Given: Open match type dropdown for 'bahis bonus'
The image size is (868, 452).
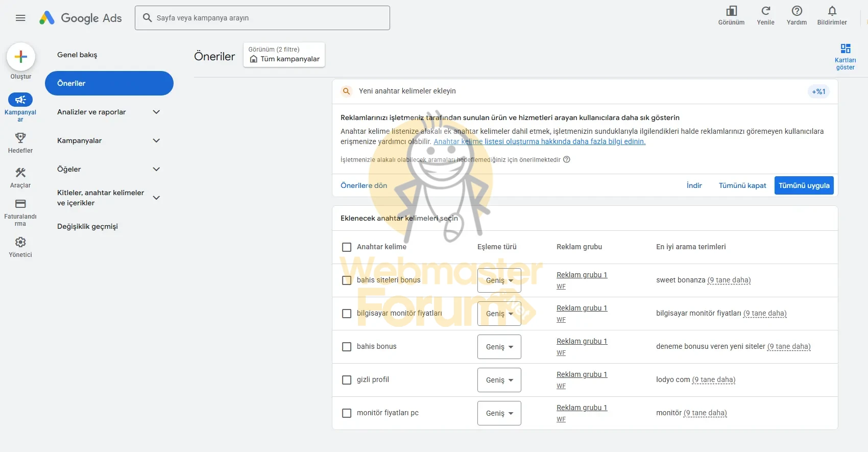Looking at the screenshot, I should (x=499, y=347).
